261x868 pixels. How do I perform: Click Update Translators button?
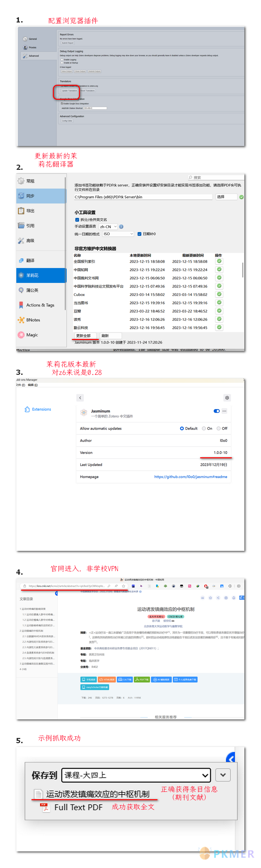click(69, 91)
